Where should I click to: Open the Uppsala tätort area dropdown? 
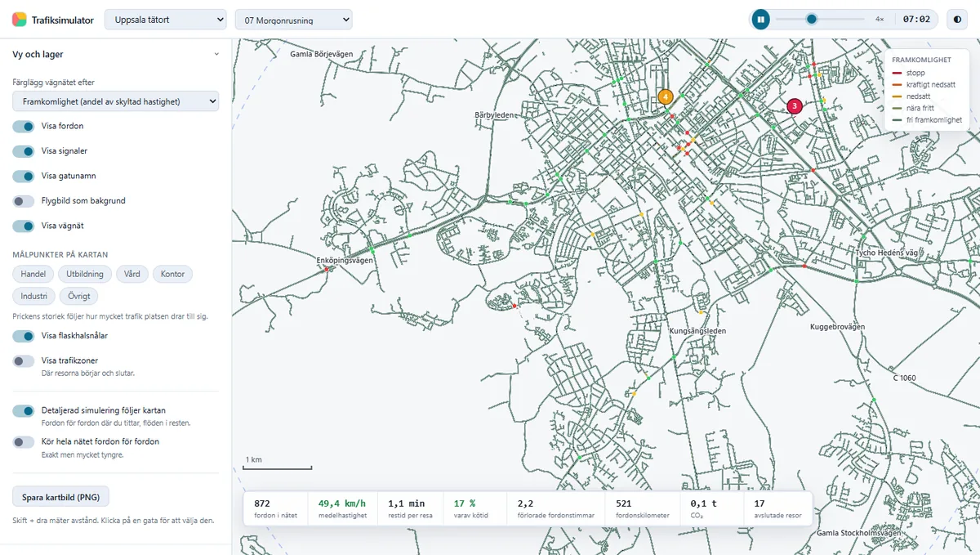pos(166,20)
